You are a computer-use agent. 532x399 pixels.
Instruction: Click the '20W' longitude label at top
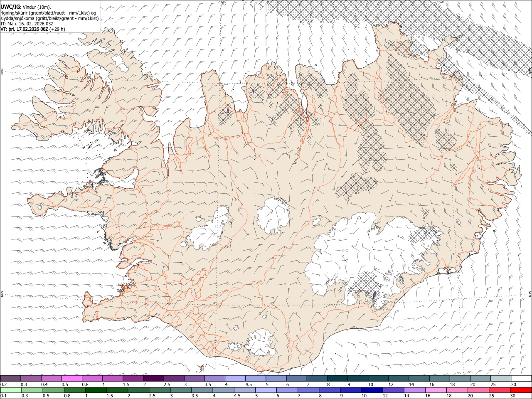222,2
